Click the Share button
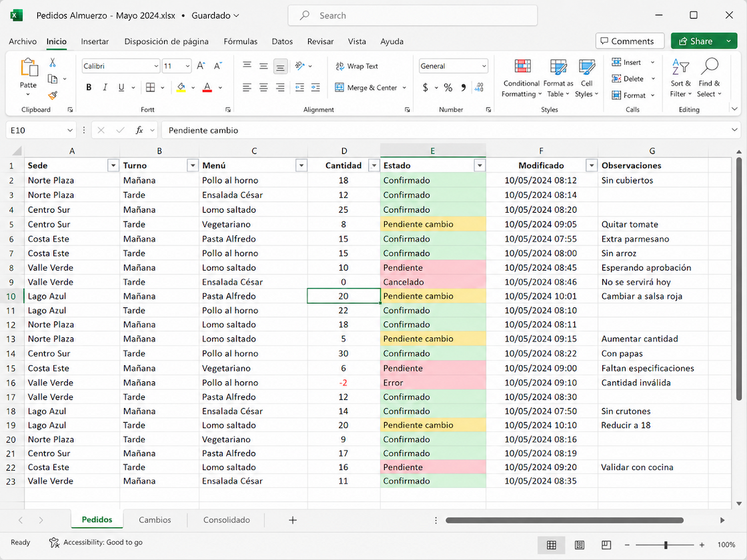747x560 pixels. tap(696, 41)
